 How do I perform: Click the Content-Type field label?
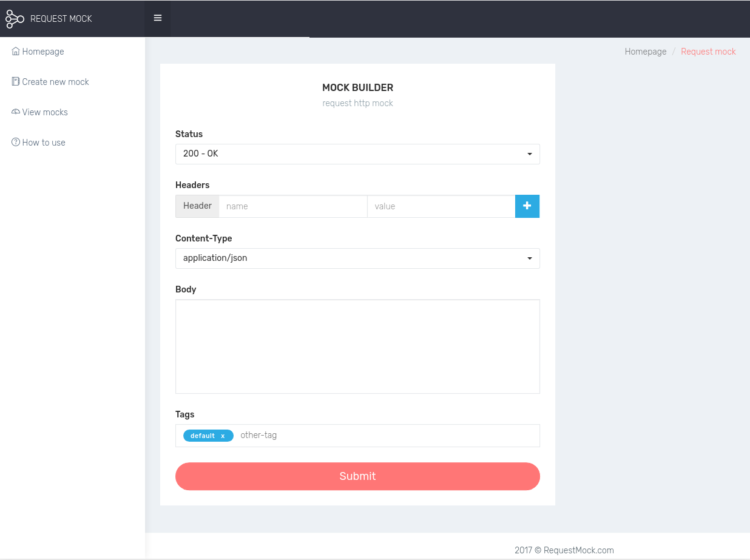[x=203, y=238]
